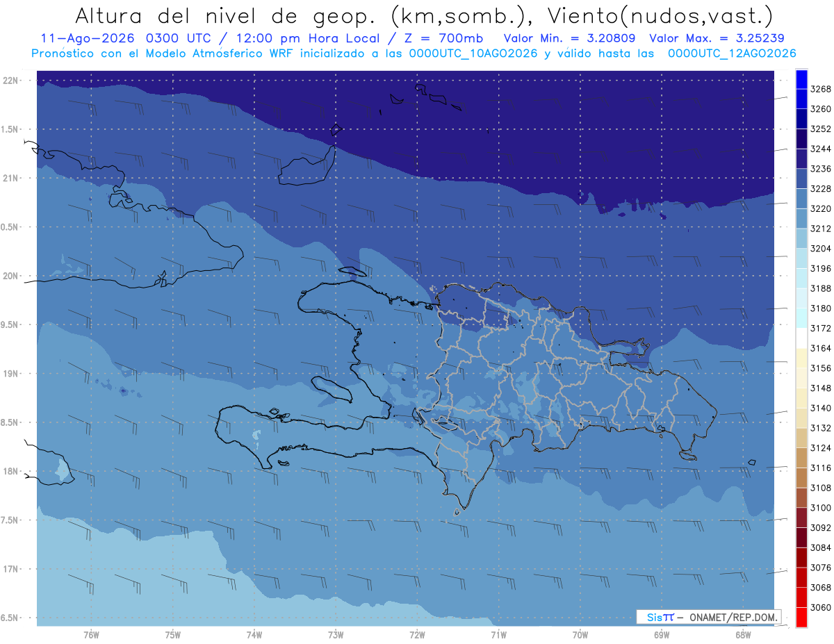
Task: Click the legend value 3188
Action: [x=821, y=288]
